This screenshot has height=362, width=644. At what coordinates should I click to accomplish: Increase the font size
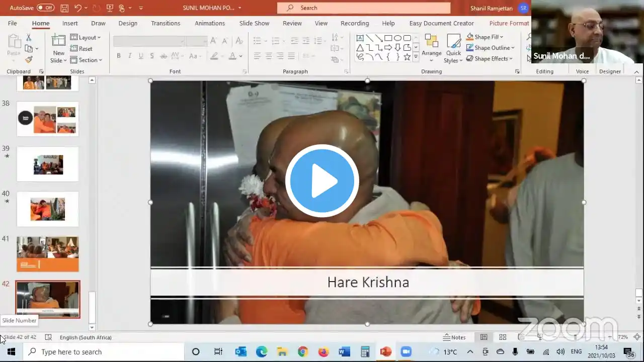tap(213, 41)
